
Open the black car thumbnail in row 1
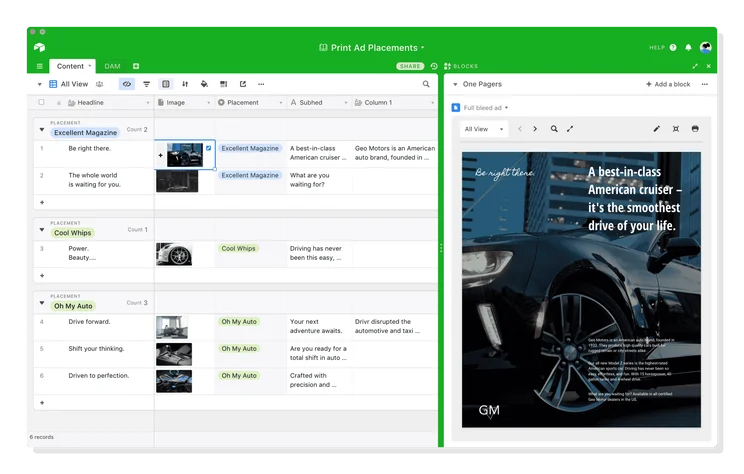tap(185, 155)
